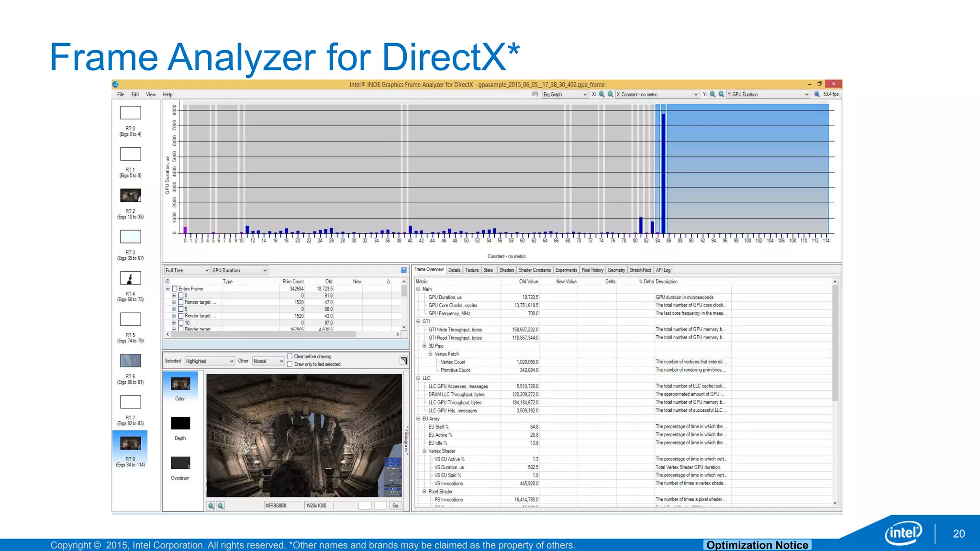Image resolution: width=980 pixels, height=551 pixels.
Task: Tick the Render target checkbox with value 43.0
Action: tap(181, 316)
